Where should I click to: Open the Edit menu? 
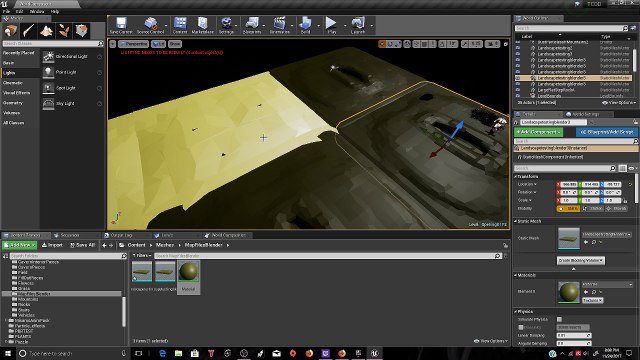click(x=19, y=11)
